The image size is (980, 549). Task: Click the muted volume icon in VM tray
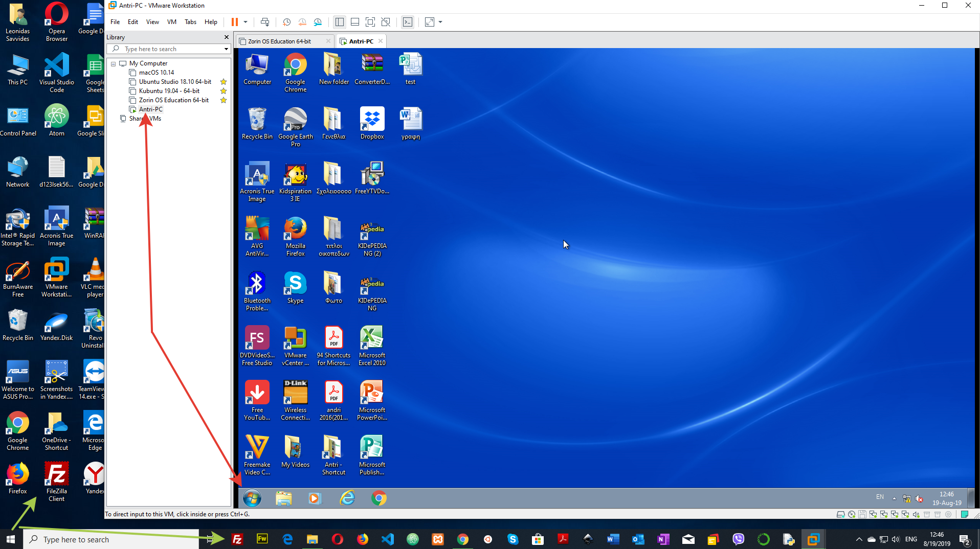[x=919, y=498]
